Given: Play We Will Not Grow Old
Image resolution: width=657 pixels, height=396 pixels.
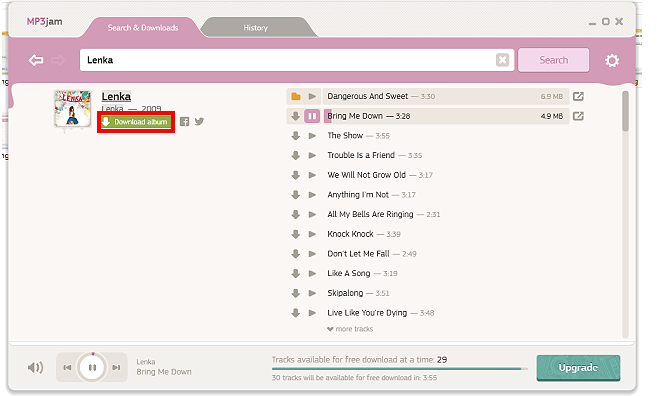Looking at the screenshot, I should click(312, 175).
